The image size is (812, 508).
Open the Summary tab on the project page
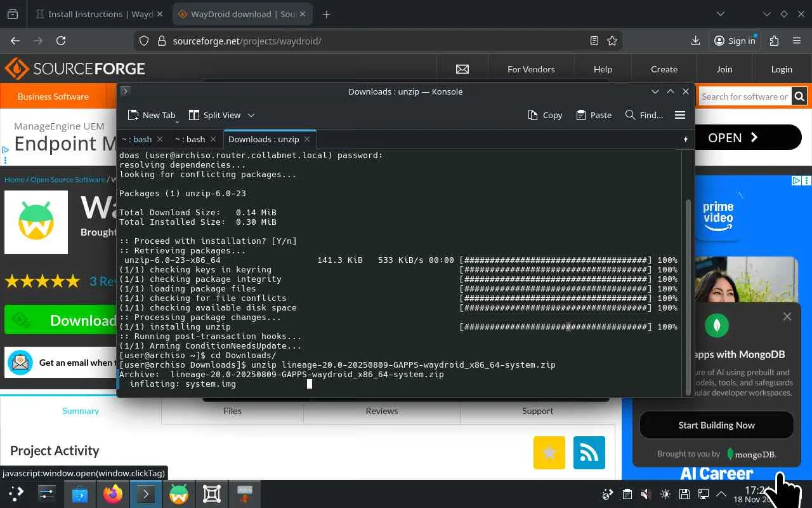pos(81,411)
